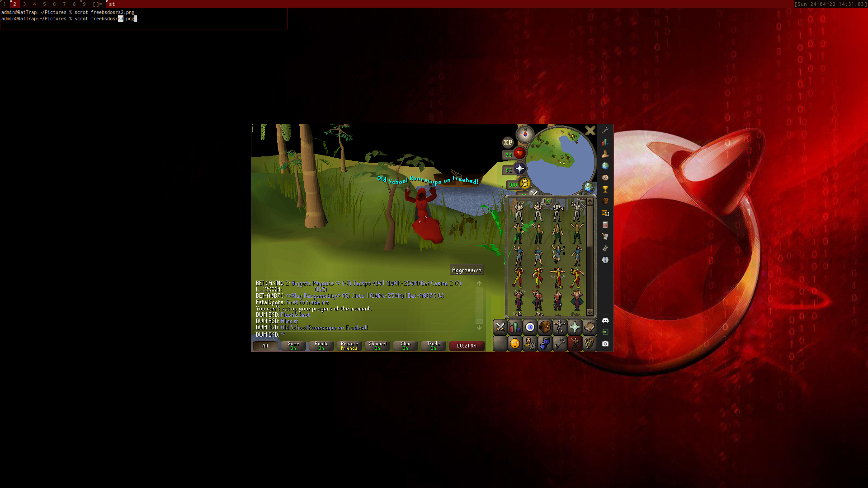Toggle run with the Run energy orb
Image resolution: width=868 pixels, height=488 pixels.
click(524, 183)
